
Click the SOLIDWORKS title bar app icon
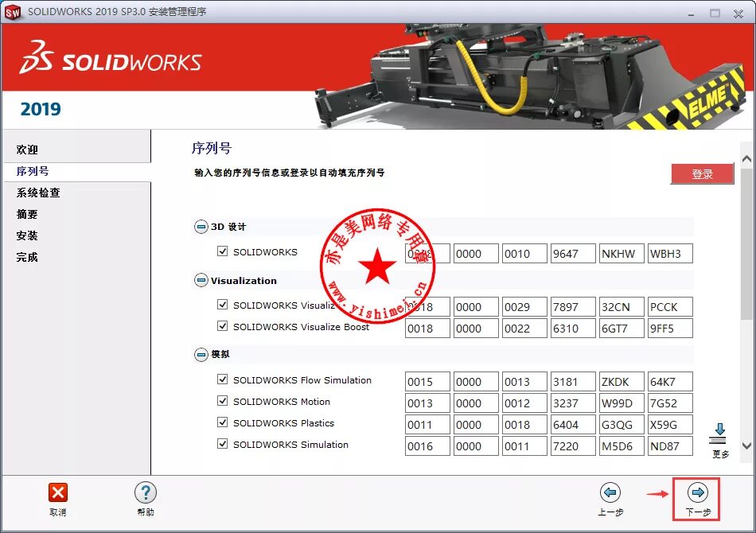pos(13,12)
